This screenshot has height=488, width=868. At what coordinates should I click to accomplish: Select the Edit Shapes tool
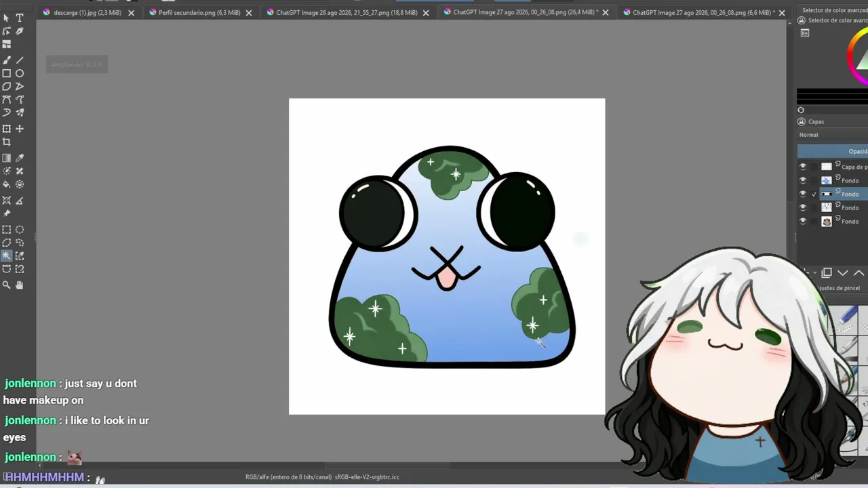click(7, 31)
